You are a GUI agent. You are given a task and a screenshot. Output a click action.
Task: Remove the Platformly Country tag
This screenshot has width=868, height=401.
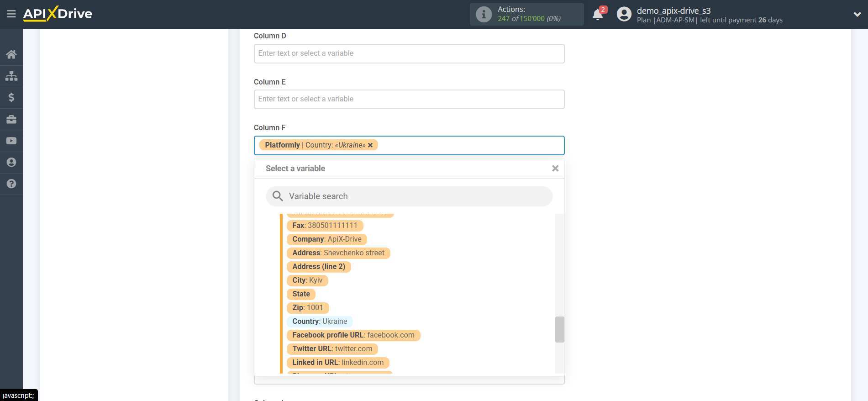point(370,145)
